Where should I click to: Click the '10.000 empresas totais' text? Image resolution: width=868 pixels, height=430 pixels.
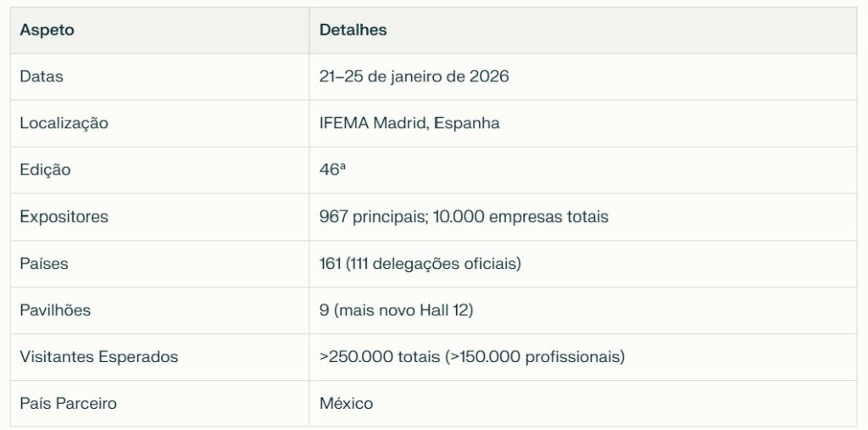tap(520, 217)
